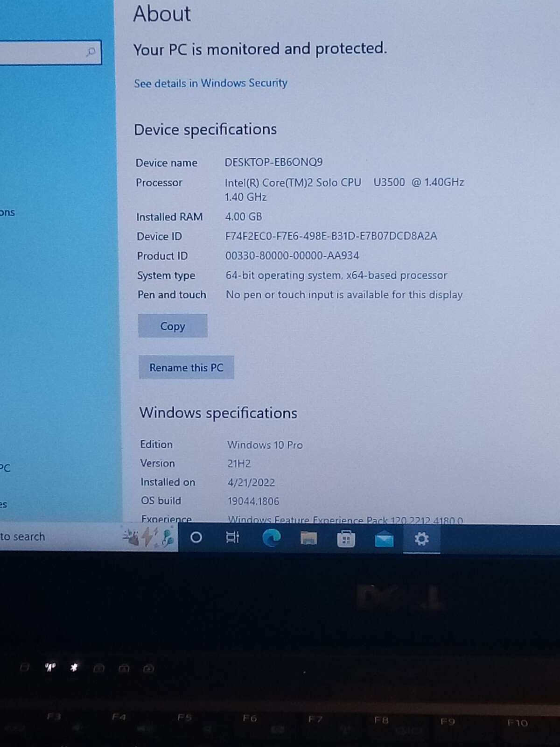Viewport: 560px width, 747px height.
Task: Click the Cortana circle icon on taskbar
Action: 196,538
